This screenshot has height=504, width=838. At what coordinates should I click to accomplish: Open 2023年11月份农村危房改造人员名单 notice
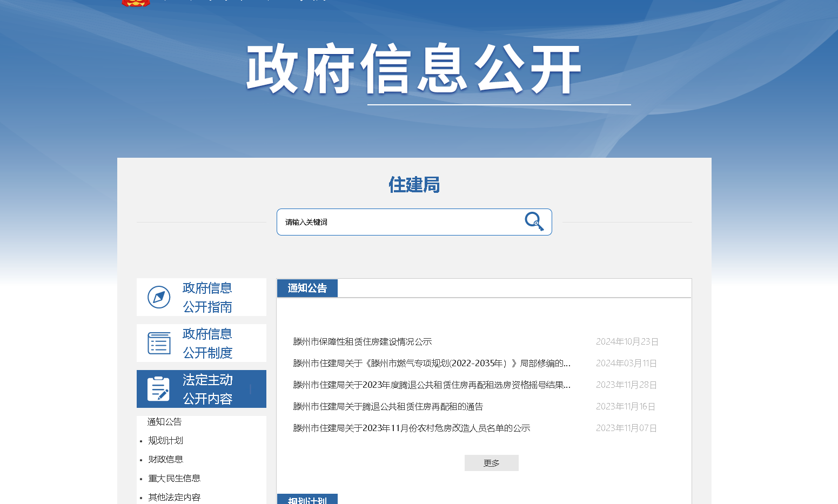point(411,428)
